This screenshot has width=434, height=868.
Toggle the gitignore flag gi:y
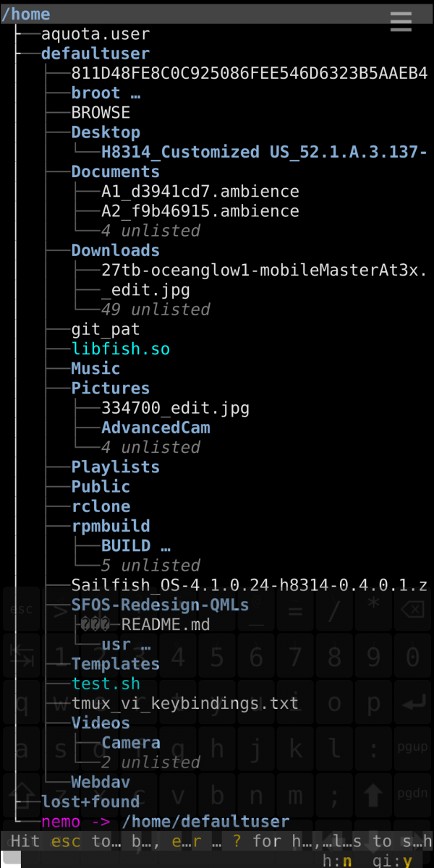pos(393,861)
